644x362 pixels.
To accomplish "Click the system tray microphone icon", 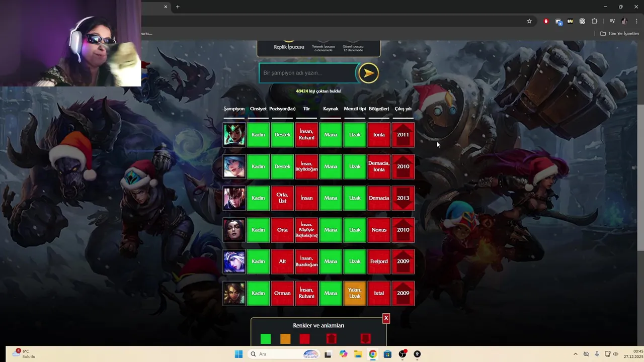I will point(597,354).
